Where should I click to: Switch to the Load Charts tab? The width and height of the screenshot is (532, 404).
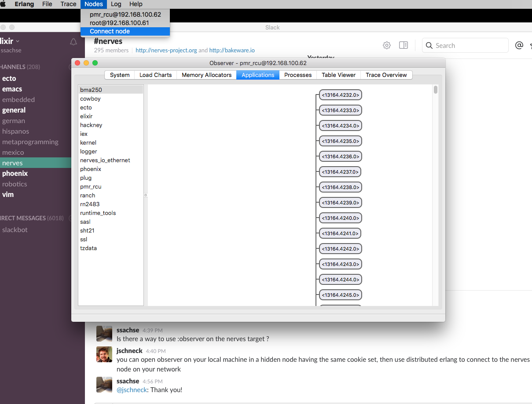tap(155, 75)
